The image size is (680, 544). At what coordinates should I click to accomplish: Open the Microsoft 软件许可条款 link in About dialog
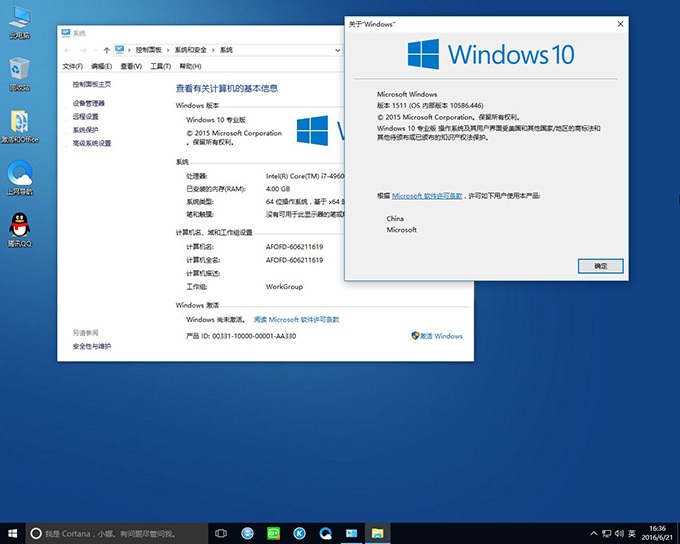click(427, 196)
